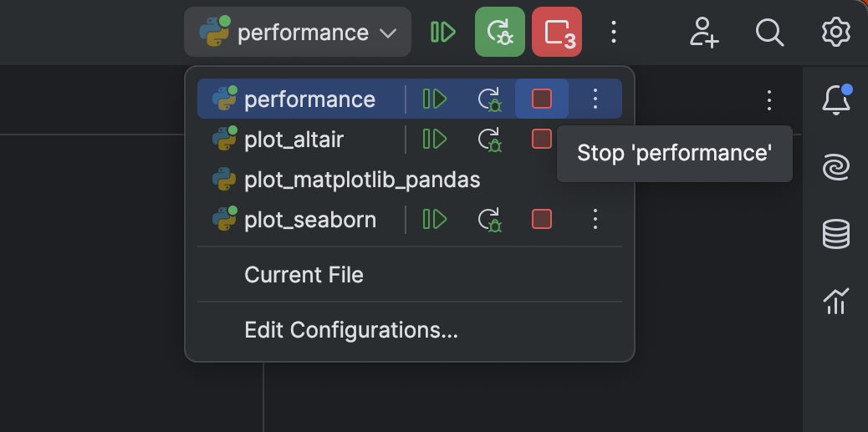
Task: Click the red Stop toolbar button showing 3
Action: 557,33
